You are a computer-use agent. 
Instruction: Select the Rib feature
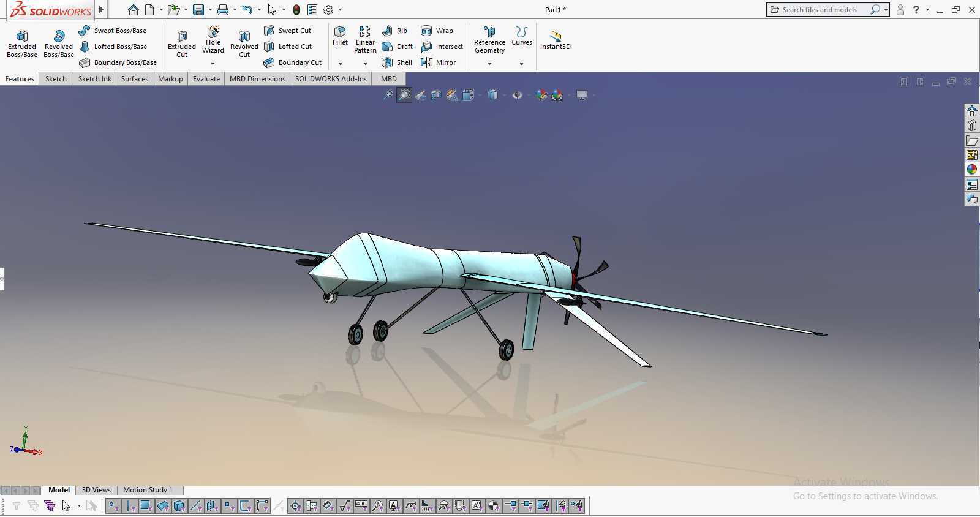(394, 31)
